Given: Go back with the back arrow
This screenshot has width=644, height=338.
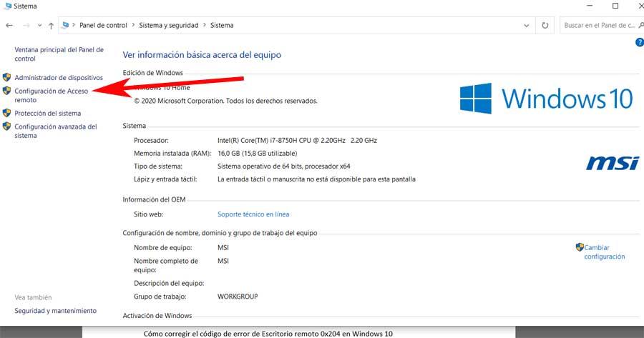Looking at the screenshot, I should (9, 26).
